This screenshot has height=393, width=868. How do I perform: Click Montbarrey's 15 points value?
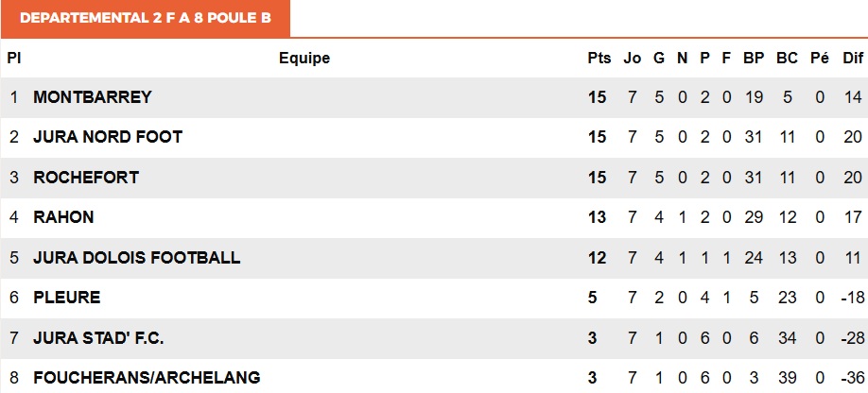tap(598, 97)
